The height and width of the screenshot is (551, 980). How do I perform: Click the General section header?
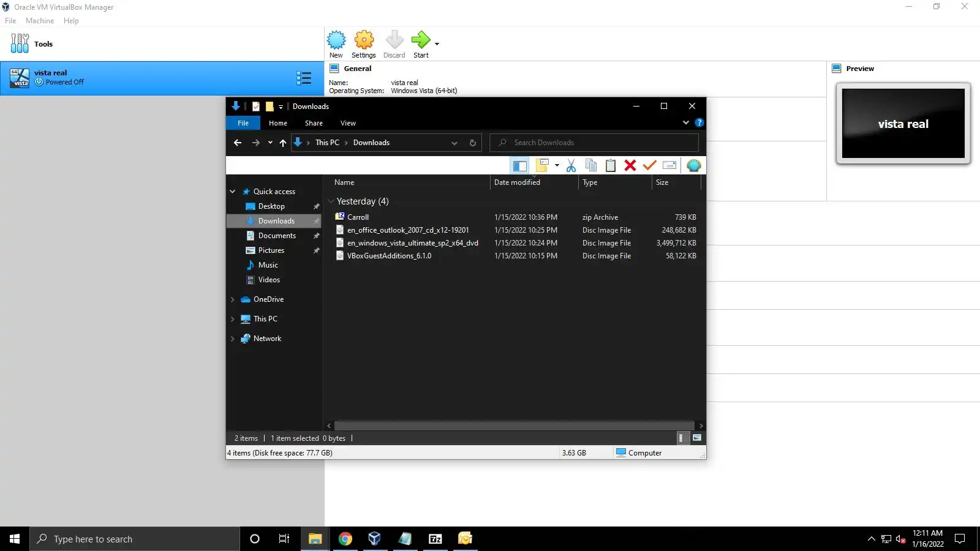[x=357, y=69]
